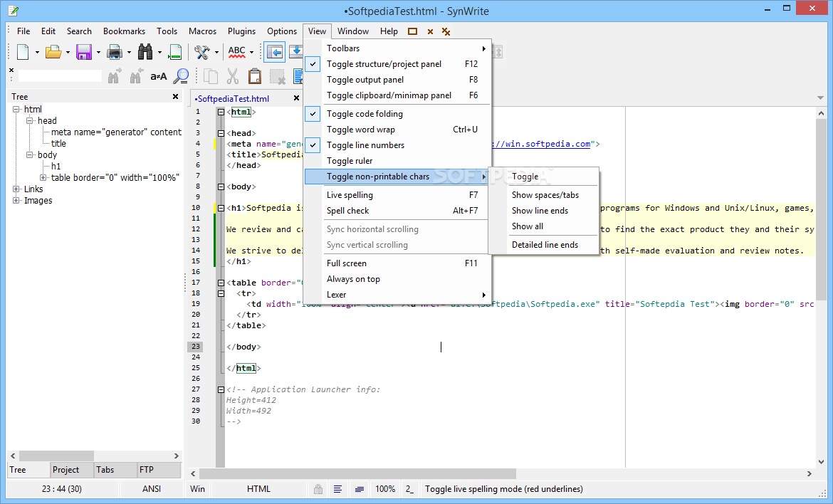Click the magnifying glass search icon

[181, 76]
